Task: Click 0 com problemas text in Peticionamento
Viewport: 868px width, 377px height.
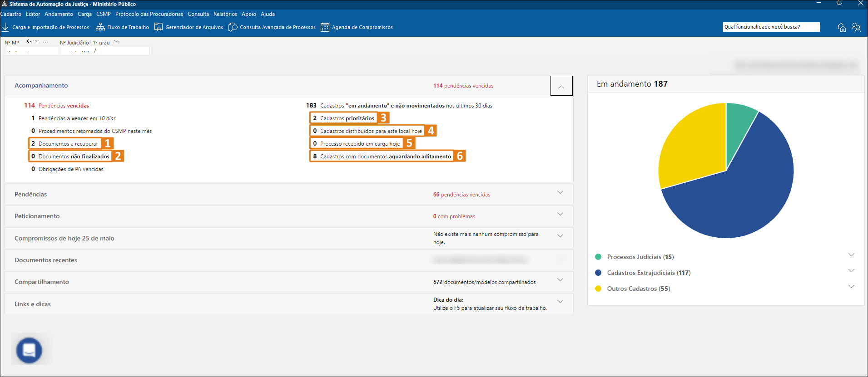Action: [454, 216]
